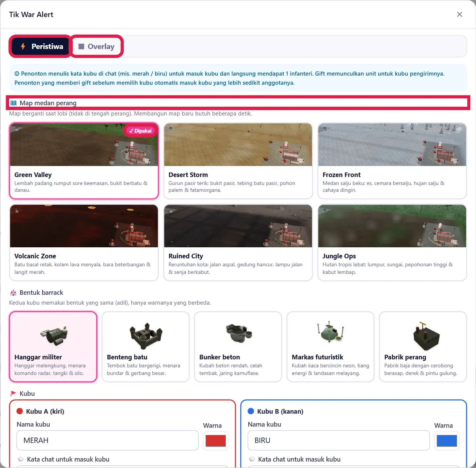Click the Jungle Ops title text
The height and width of the screenshot is (468, 476).
click(339, 256)
